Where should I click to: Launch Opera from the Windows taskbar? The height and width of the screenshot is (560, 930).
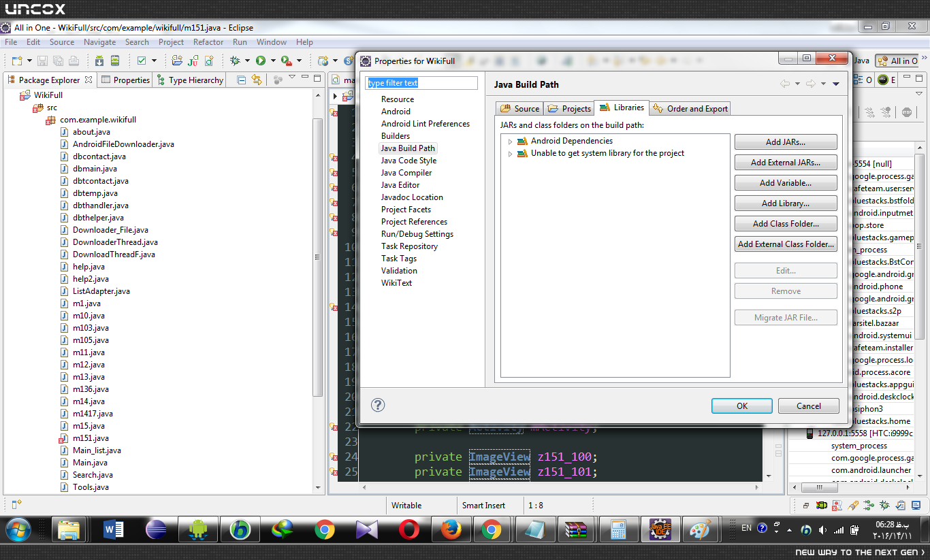pyautogui.click(x=408, y=529)
